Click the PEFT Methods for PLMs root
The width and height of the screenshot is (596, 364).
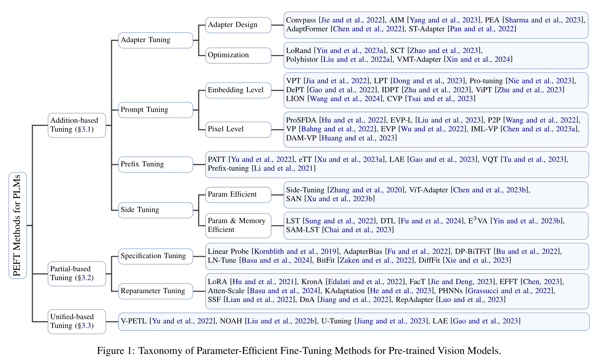tap(17, 225)
